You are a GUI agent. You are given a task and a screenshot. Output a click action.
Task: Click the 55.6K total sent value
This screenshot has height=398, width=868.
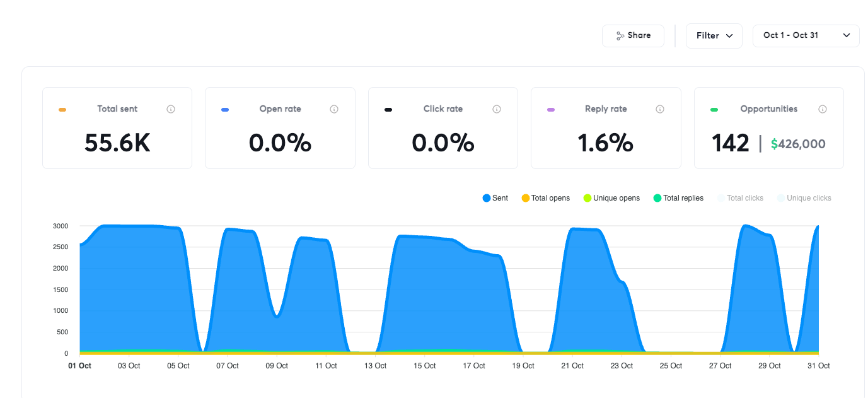[117, 143]
